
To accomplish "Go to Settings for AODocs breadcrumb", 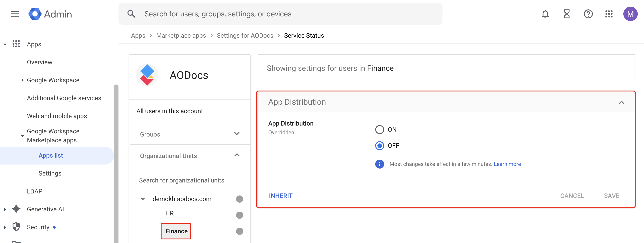I will [245, 35].
